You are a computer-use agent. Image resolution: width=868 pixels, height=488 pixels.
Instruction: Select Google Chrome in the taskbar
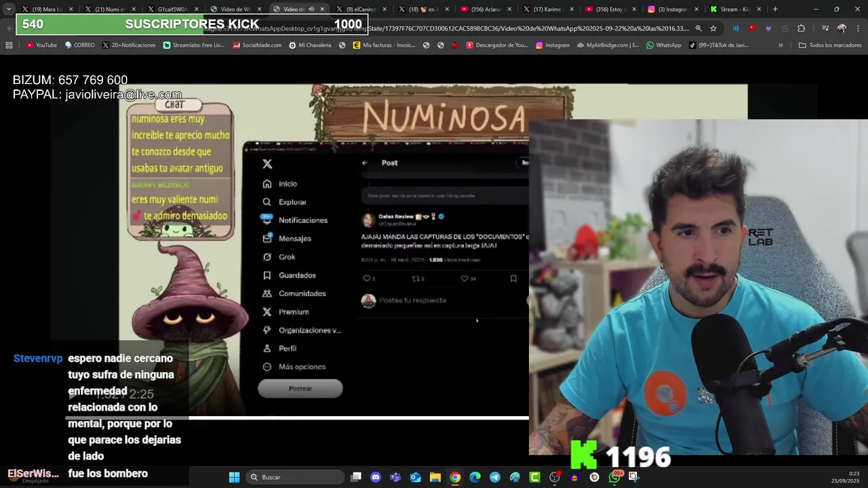(455, 477)
